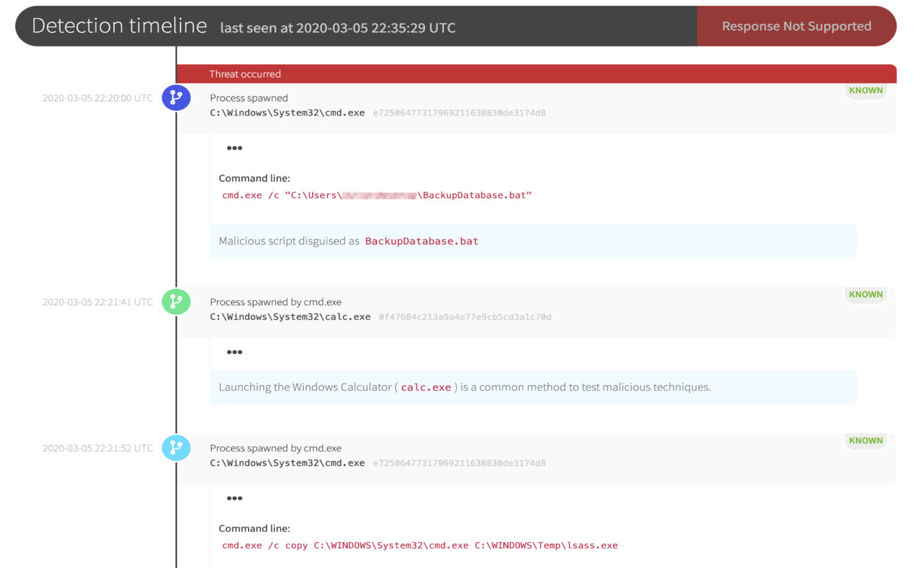Image resolution: width=924 pixels, height=568 pixels.
Task: Select the 2020-03-05 22:20:00 UTC timestamp
Action: click(97, 97)
